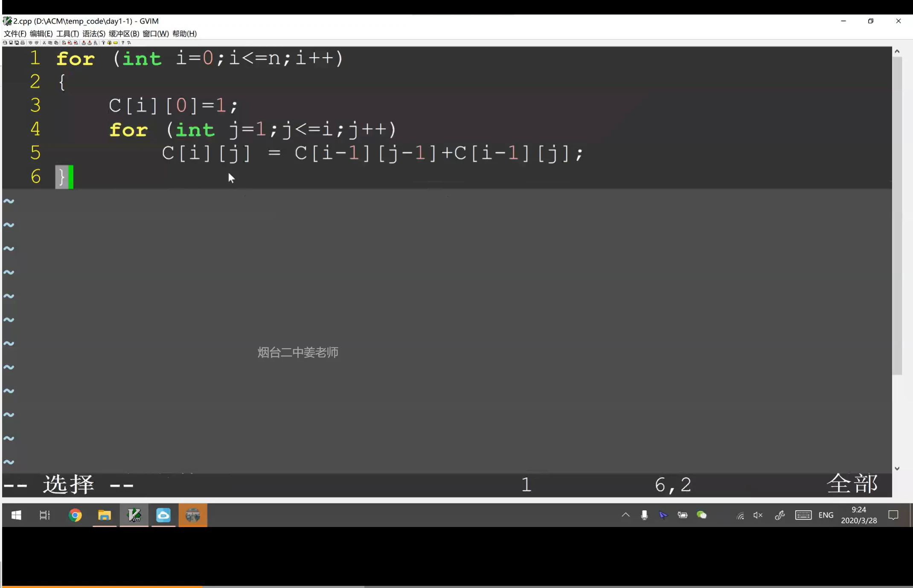
Task: Open find and replace via the toolbar icon
Action: [64, 43]
